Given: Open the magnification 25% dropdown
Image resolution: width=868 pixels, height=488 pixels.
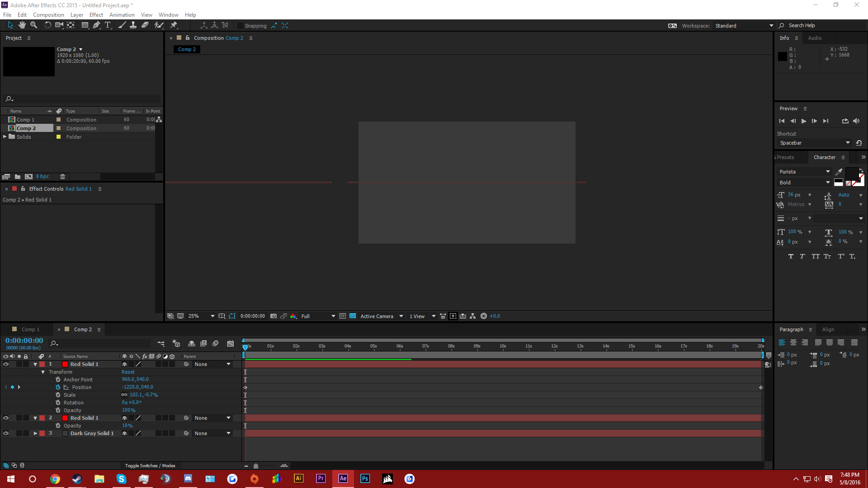Looking at the screenshot, I should point(201,316).
